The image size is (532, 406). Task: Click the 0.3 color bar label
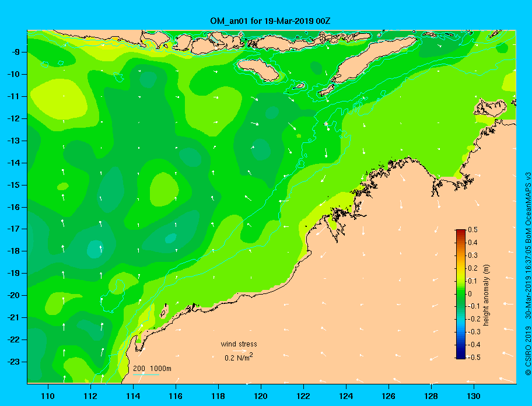click(473, 255)
